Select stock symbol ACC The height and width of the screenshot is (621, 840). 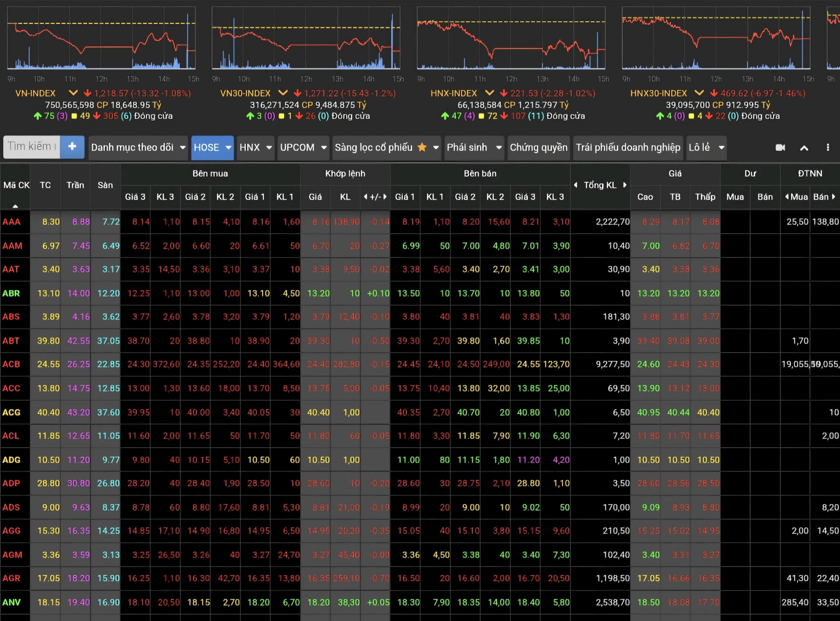pos(11,388)
